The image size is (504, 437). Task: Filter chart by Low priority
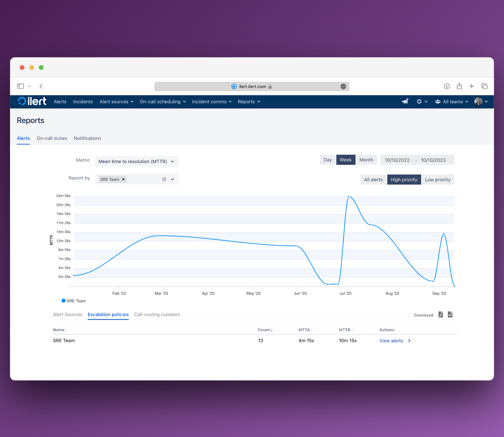438,179
